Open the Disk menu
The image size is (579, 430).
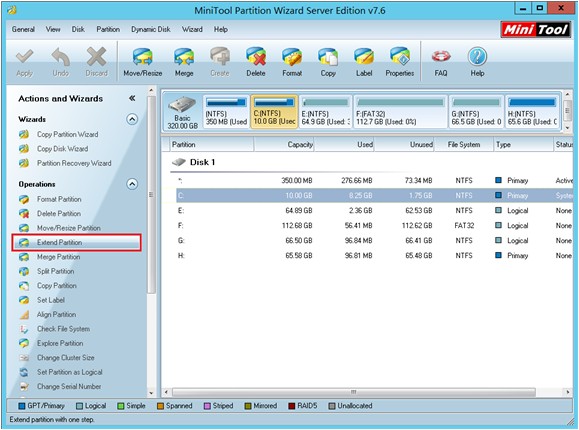coord(78,29)
